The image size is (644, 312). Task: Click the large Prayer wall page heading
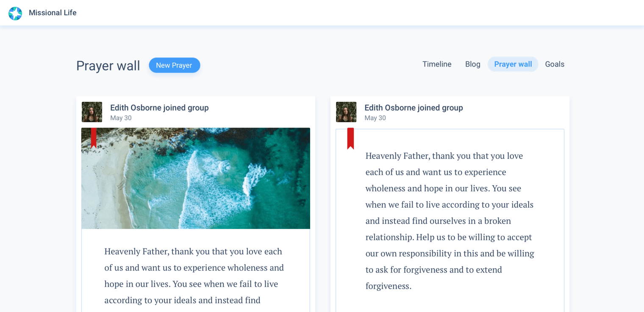point(108,66)
